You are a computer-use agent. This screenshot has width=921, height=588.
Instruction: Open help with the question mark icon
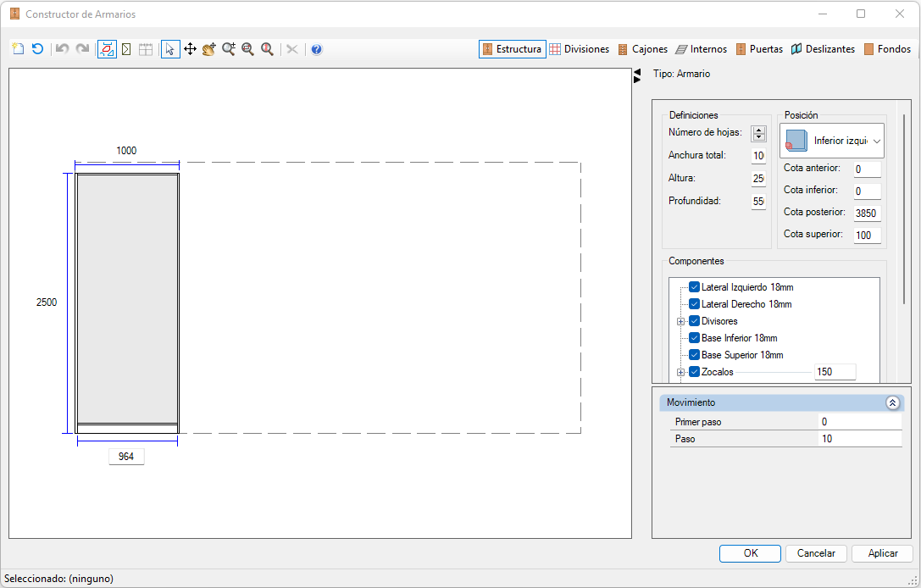[317, 49]
